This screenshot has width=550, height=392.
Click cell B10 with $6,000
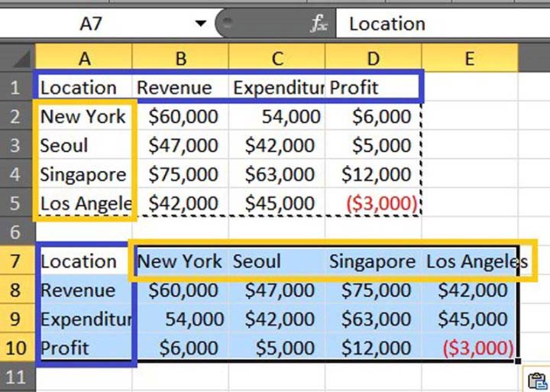tap(180, 348)
